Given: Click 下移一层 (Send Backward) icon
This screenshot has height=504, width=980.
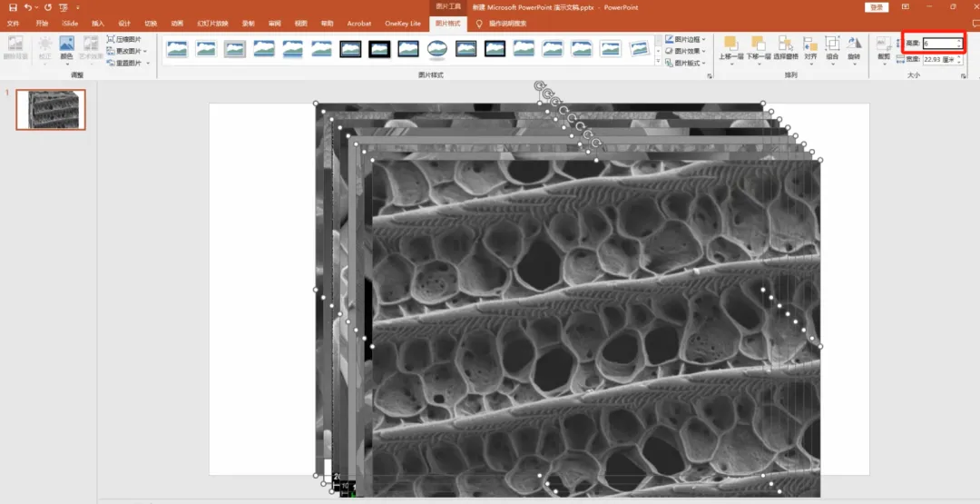Looking at the screenshot, I should pyautogui.click(x=758, y=43).
